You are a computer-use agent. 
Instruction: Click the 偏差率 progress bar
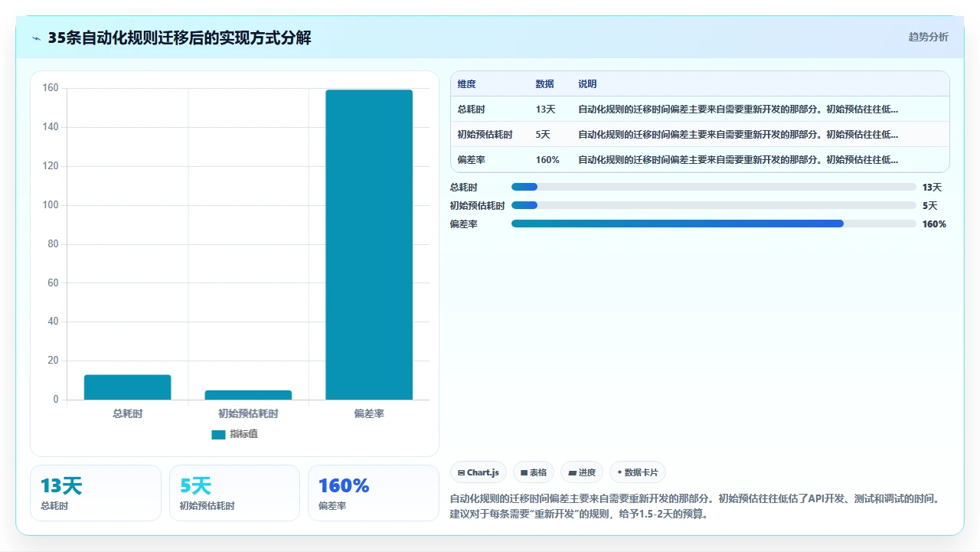click(714, 224)
